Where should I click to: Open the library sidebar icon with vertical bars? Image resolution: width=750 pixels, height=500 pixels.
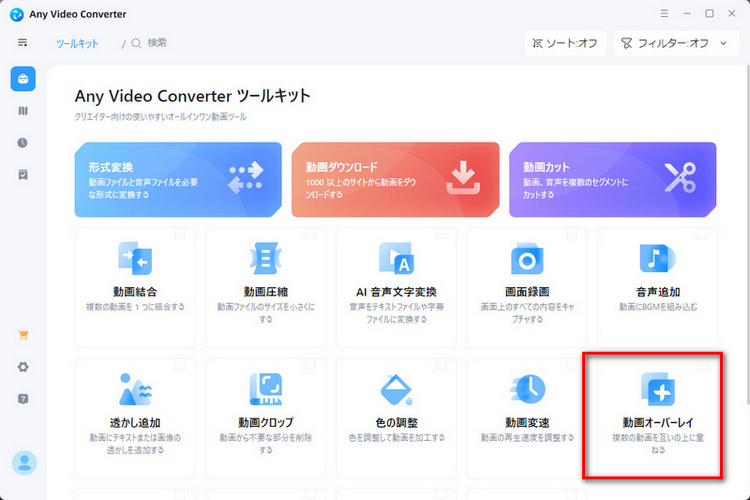point(23,111)
